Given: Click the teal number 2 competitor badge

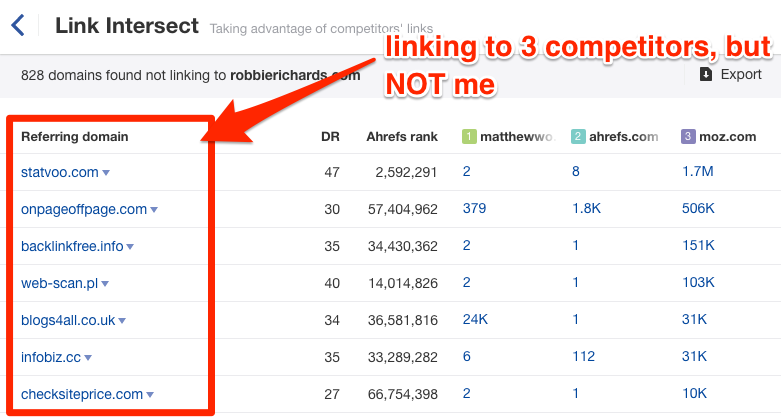Looking at the screenshot, I should [578, 136].
